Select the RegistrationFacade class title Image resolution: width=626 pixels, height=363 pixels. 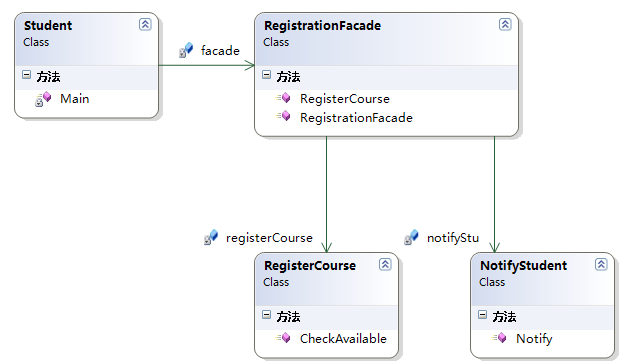pos(322,26)
